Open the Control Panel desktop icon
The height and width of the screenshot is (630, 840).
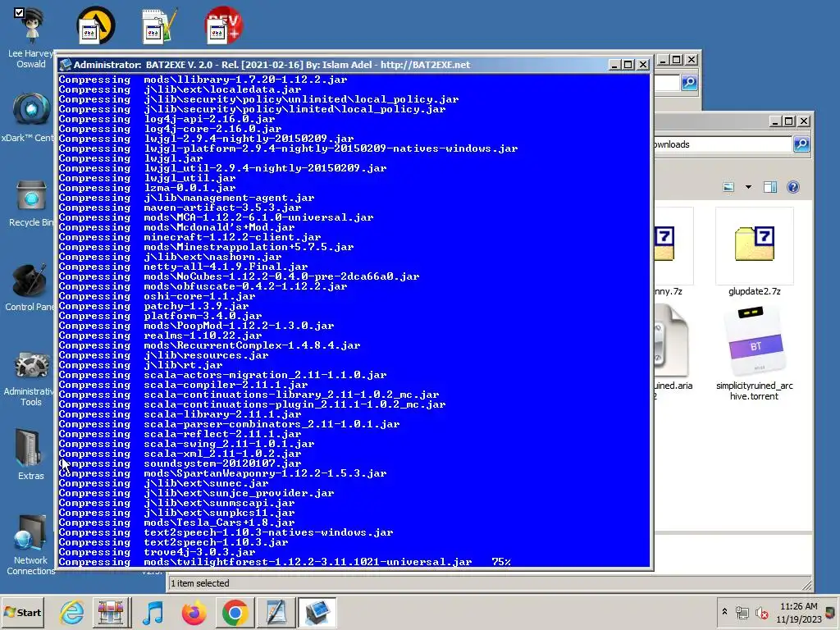click(x=30, y=288)
